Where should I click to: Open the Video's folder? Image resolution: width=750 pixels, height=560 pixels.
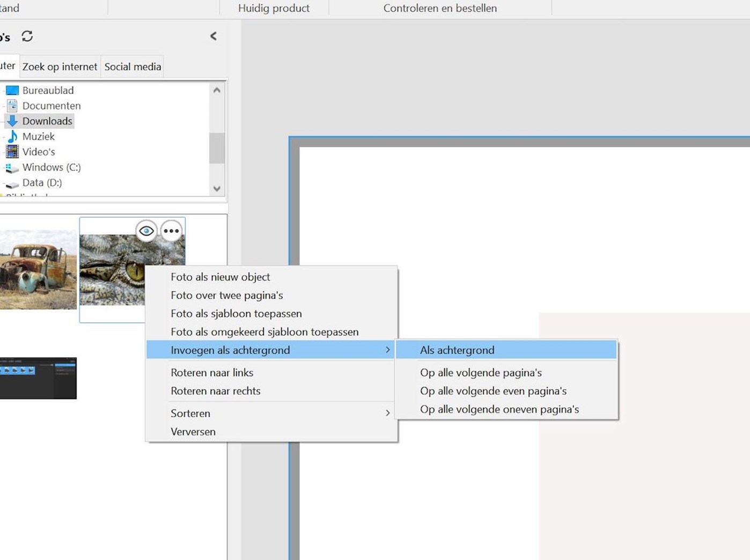[38, 152]
